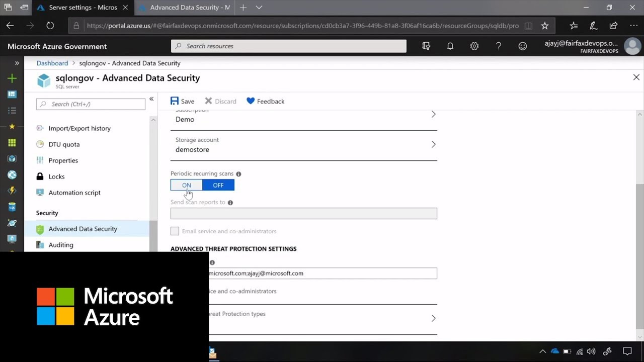This screenshot has width=644, height=362.
Task: Click the Function Apps lightning icon
Action: click(12, 190)
